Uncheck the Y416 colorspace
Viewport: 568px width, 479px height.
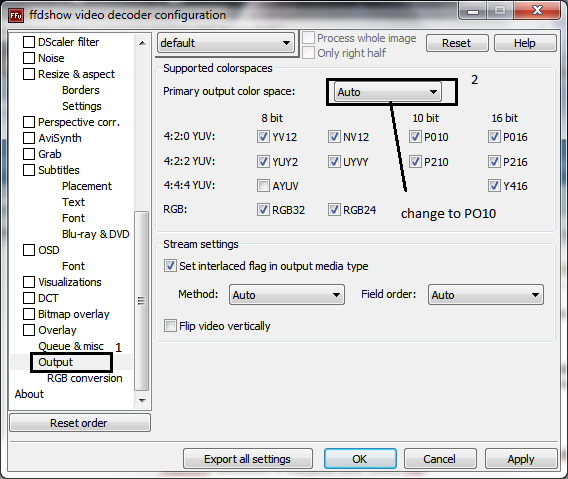[494, 186]
